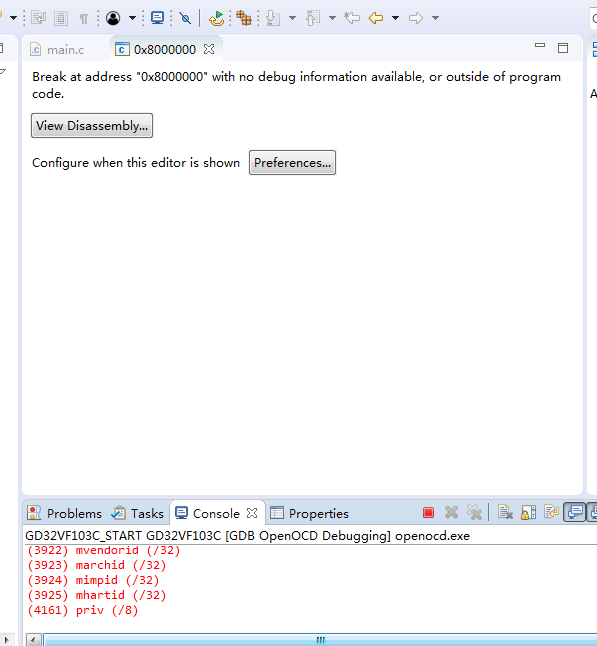Click the Back navigation yellow arrow

376,18
